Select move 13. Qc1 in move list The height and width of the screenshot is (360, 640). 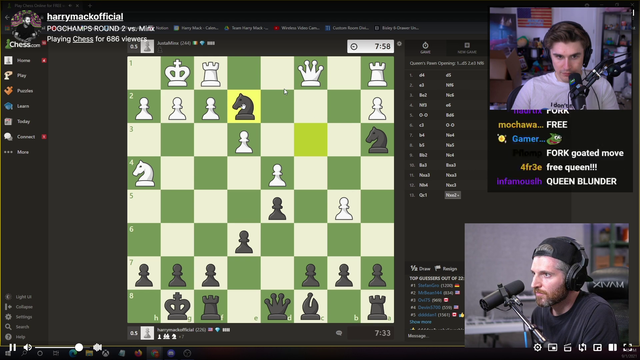click(423, 195)
